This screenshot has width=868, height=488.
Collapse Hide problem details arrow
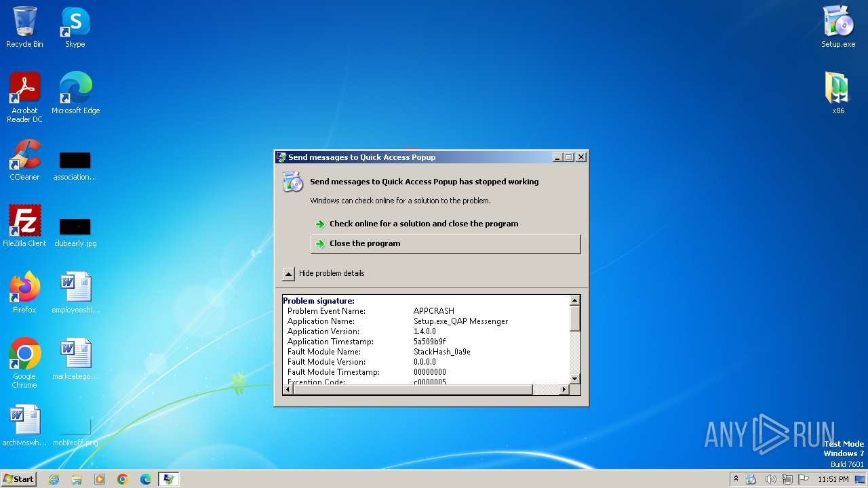288,273
